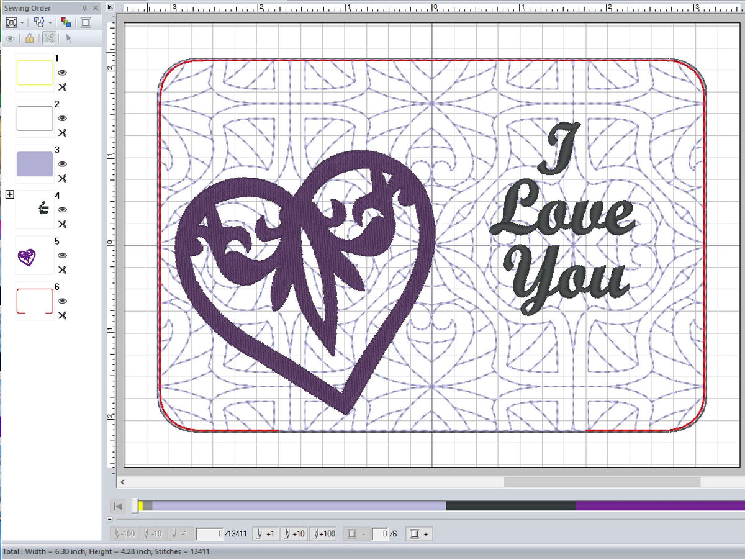Screen dimensions: 745x560
Task: Toggle thread trim scissors for object 4
Action: pos(62,224)
